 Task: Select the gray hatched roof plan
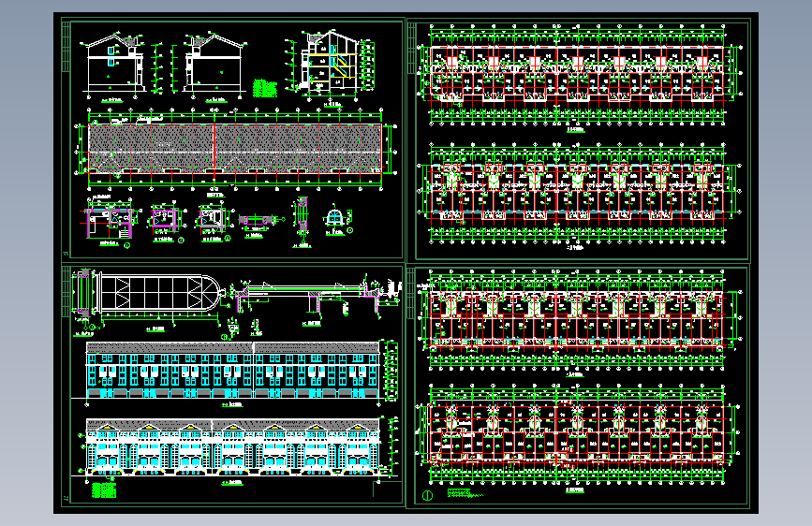coord(235,149)
